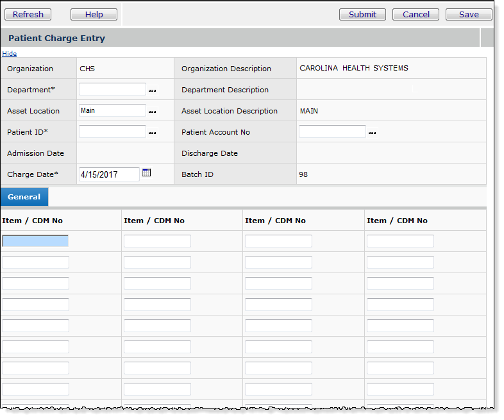Click first-row Item / CDM No in fourth column
Viewport: 504px width, 420px height.
tap(400, 241)
